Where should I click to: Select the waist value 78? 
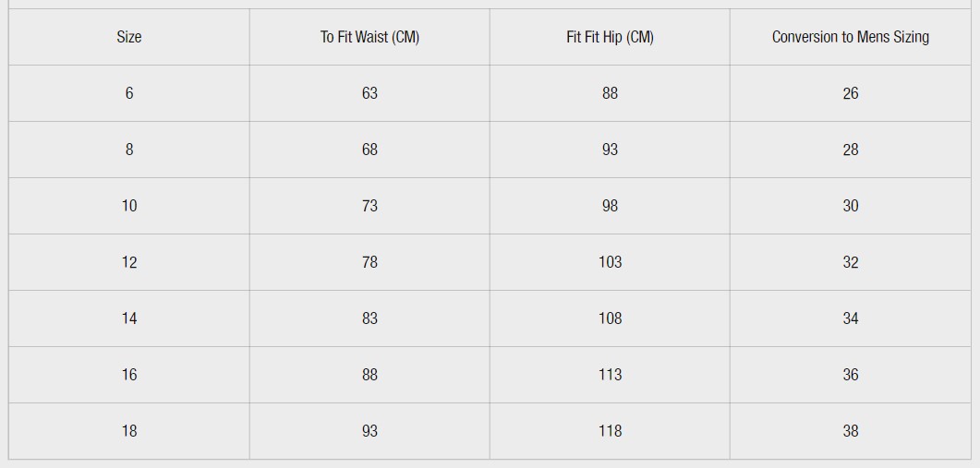(x=369, y=262)
